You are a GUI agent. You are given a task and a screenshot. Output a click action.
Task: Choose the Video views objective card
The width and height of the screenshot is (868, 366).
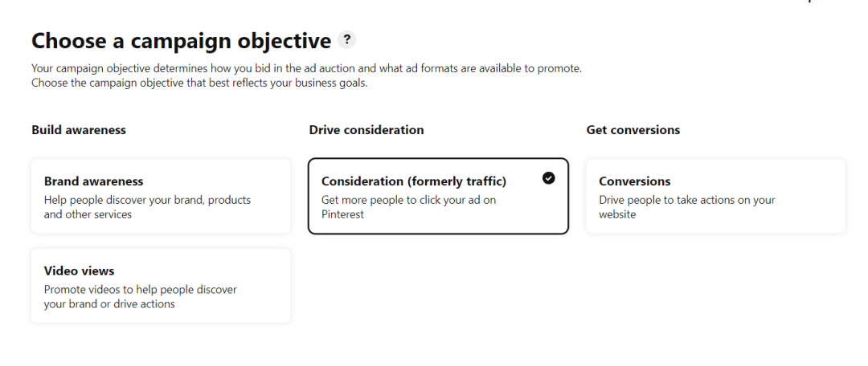tap(161, 286)
